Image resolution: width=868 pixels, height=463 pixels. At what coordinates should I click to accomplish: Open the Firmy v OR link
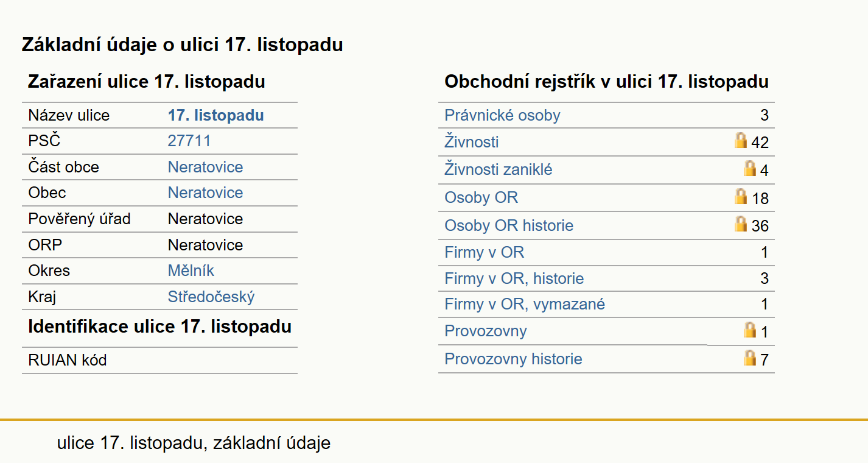coord(485,252)
